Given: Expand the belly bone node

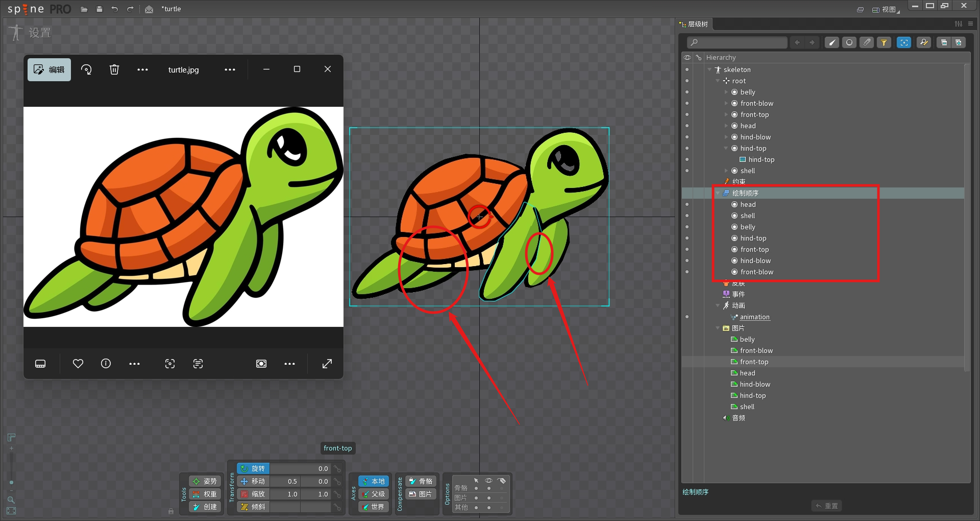Looking at the screenshot, I should 726,92.
